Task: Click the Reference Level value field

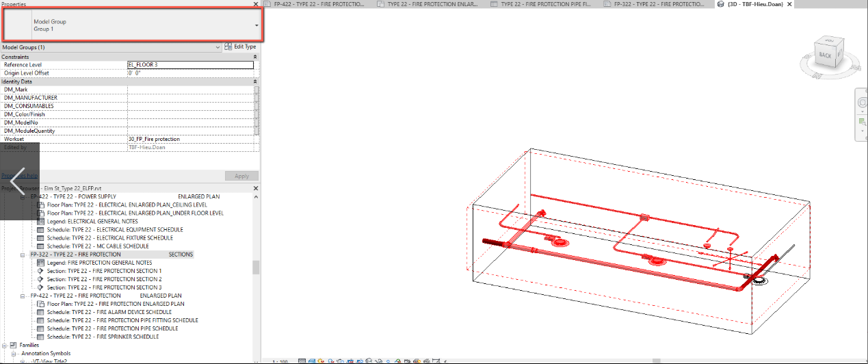Action: tap(189, 65)
